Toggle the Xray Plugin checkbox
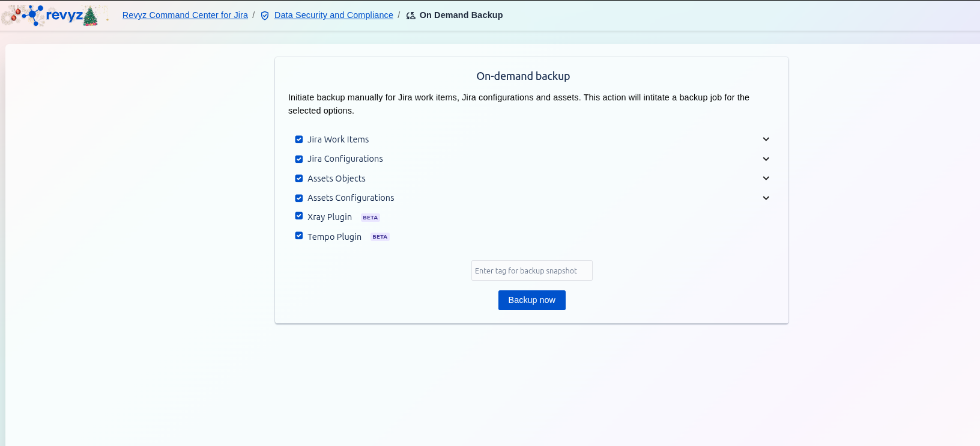This screenshot has height=446, width=980. pyautogui.click(x=299, y=216)
